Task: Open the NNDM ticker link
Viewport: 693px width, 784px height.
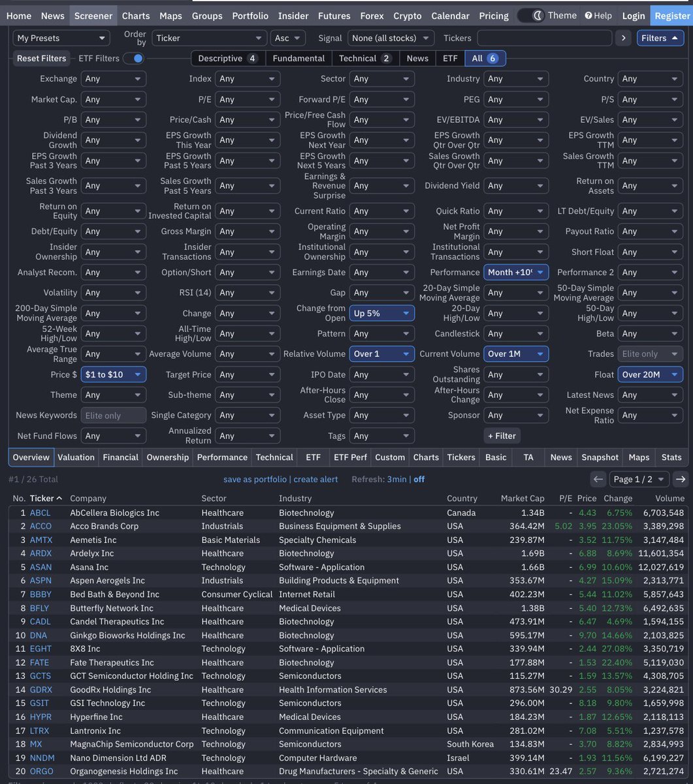Action: tap(42, 758)
